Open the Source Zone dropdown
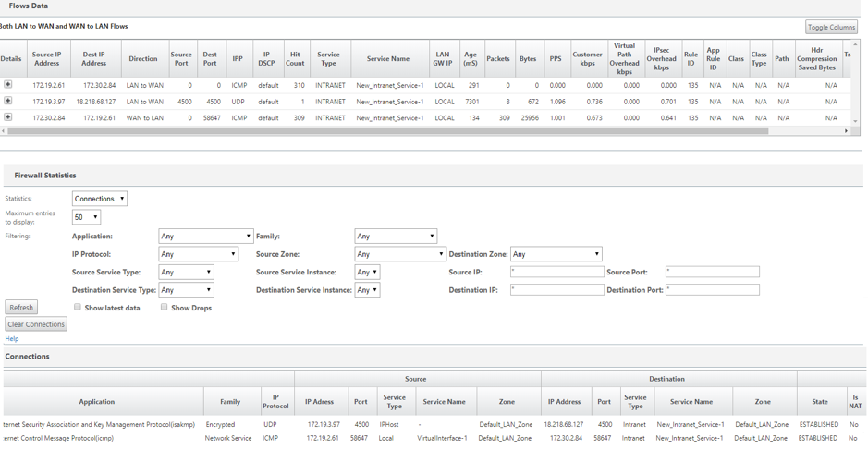 400,254
